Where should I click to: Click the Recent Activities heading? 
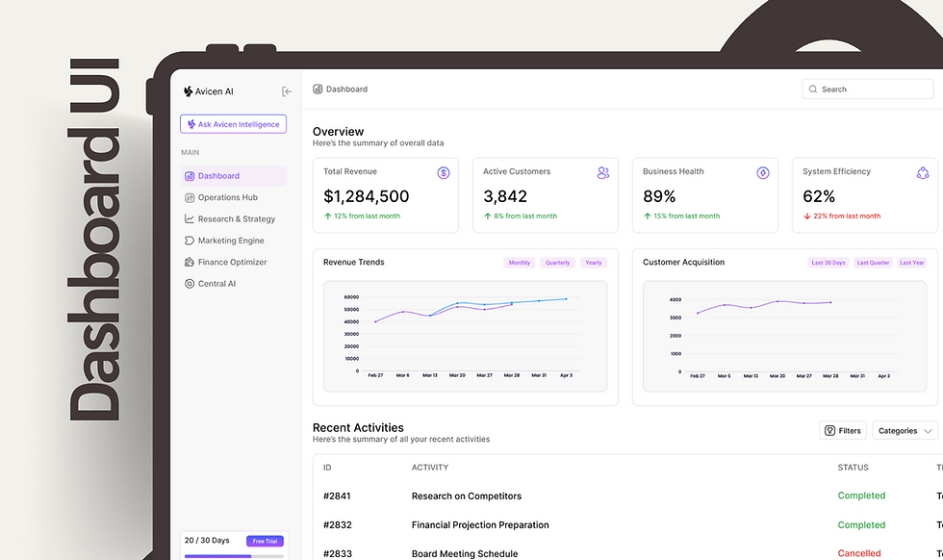pyautogui.click(x=358, y=427)
